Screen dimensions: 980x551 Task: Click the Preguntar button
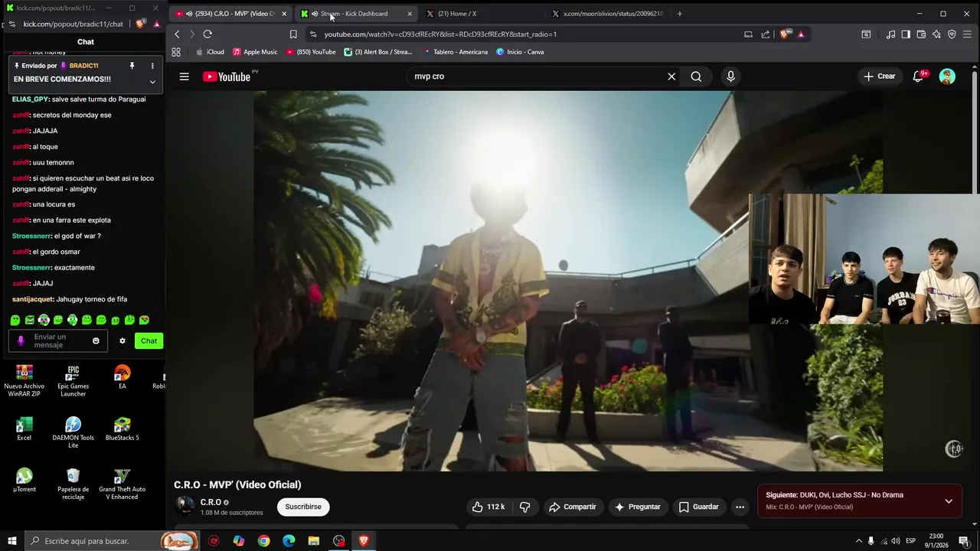[637, 507]
